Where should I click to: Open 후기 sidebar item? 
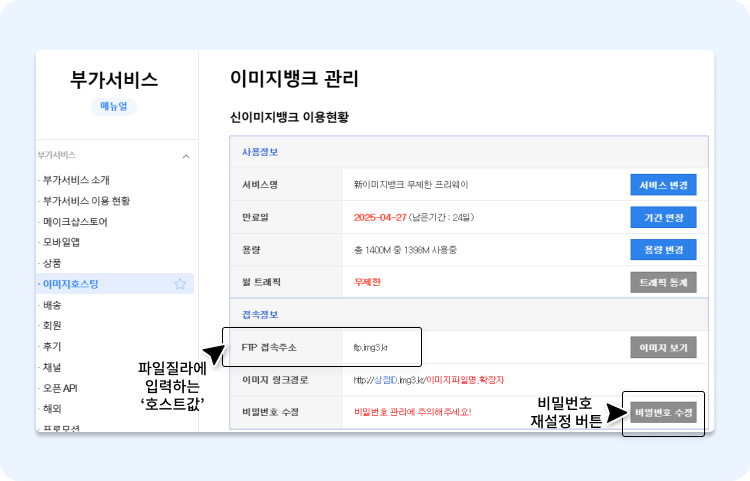point(52,346)
